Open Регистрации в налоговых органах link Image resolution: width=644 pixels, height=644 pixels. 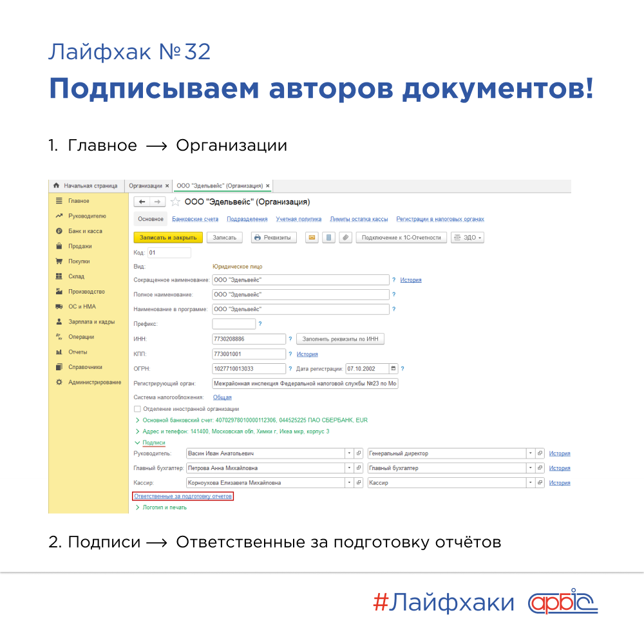coord(440,219)
